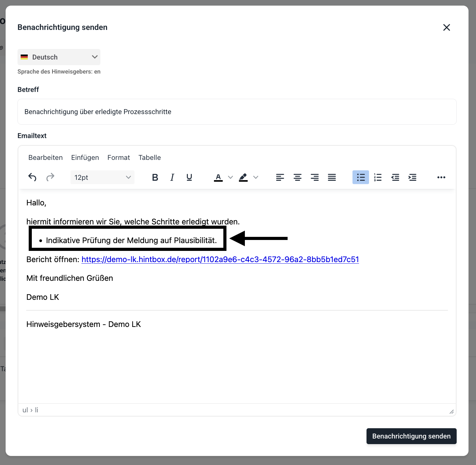Increase indent of the list item
Screen dimensions: 476x465
point(412,177)
